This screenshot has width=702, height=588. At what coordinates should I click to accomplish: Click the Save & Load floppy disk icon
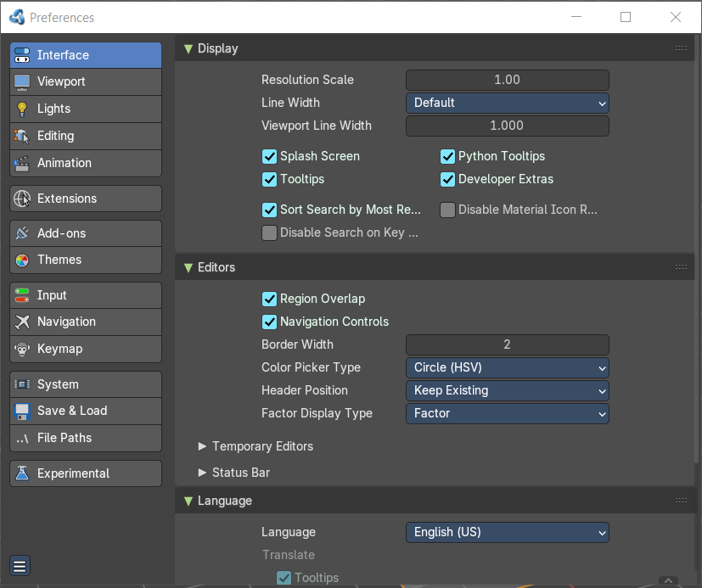[22, 412]
